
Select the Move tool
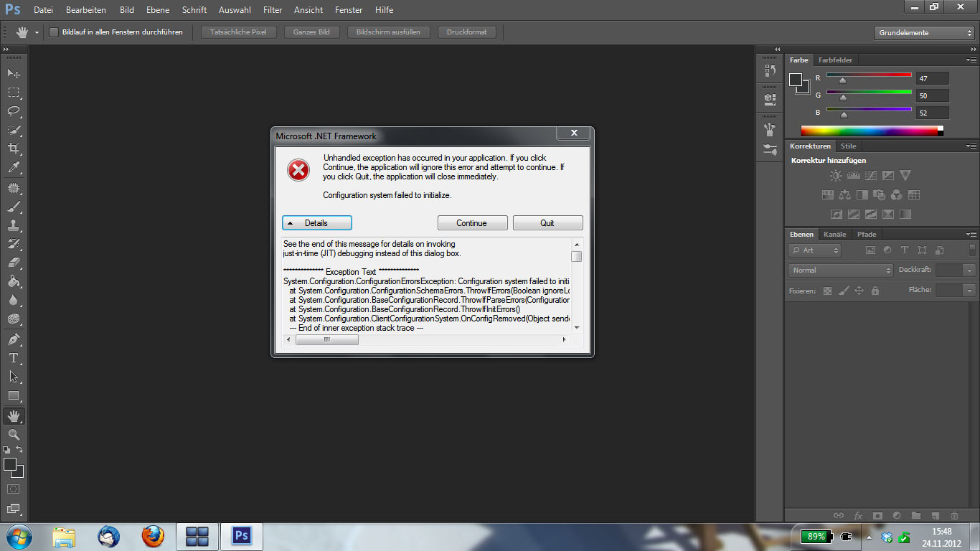tap(14, 73)
